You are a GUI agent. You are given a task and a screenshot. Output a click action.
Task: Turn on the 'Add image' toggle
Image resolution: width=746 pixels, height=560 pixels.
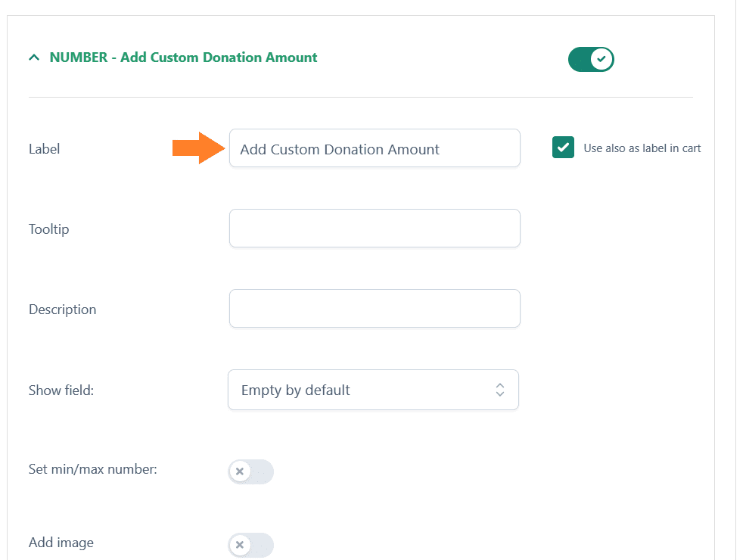250,545
